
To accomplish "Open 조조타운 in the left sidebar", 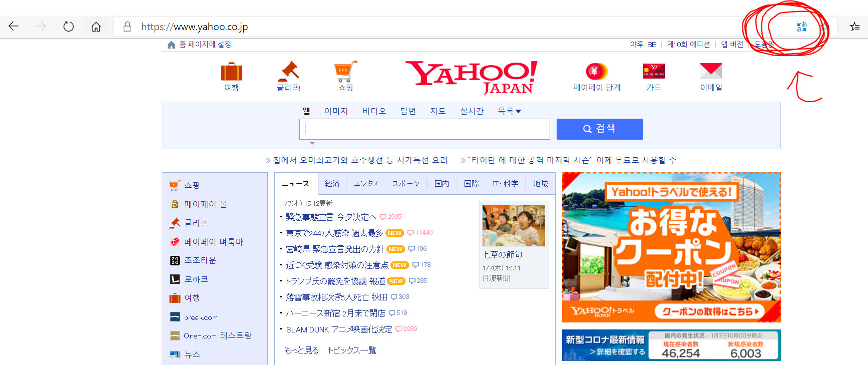I will click(x=200, y=260).
